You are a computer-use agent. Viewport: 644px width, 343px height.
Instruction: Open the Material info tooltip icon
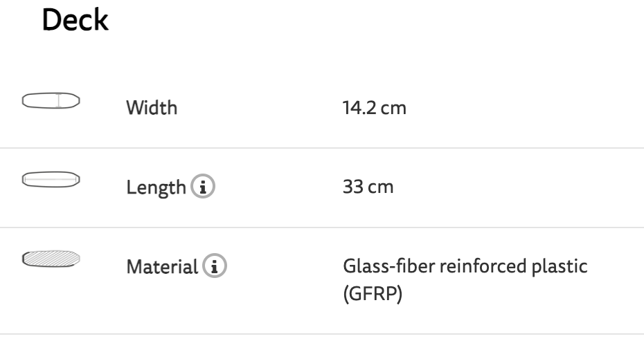pyautogui.click(x=220, y=266)
